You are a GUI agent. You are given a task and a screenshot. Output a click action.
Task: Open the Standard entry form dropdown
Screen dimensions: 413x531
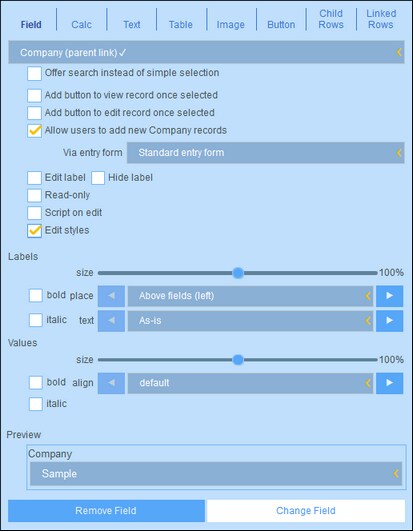266,153
